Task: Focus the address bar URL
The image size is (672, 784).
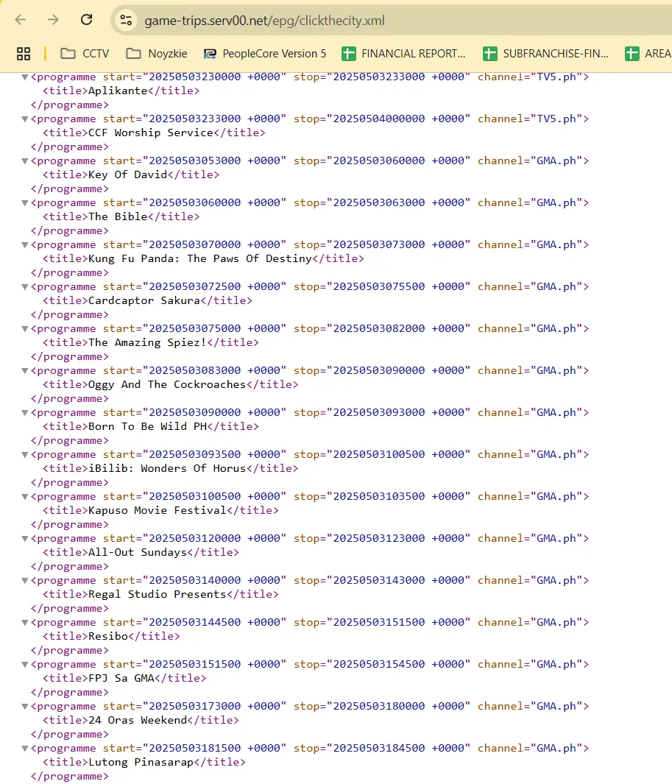Action: [x=264, y=21]
